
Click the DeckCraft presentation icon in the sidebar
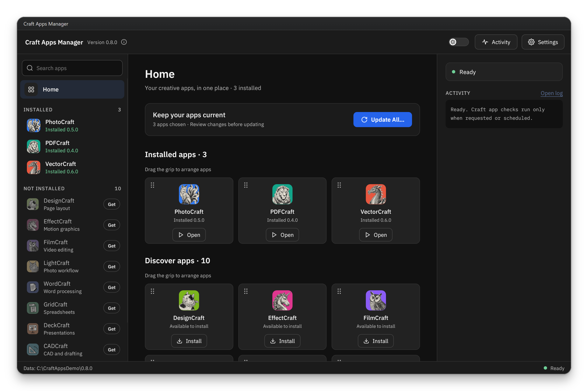[x=33, y=329]
